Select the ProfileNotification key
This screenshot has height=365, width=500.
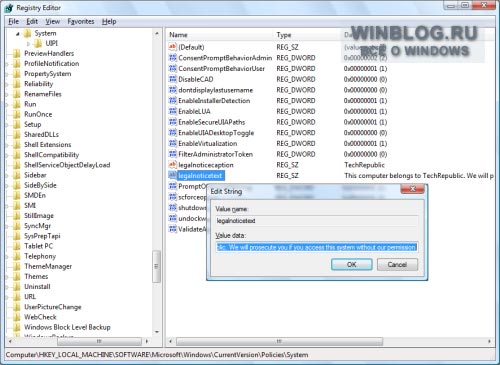(x=52, y=63)
